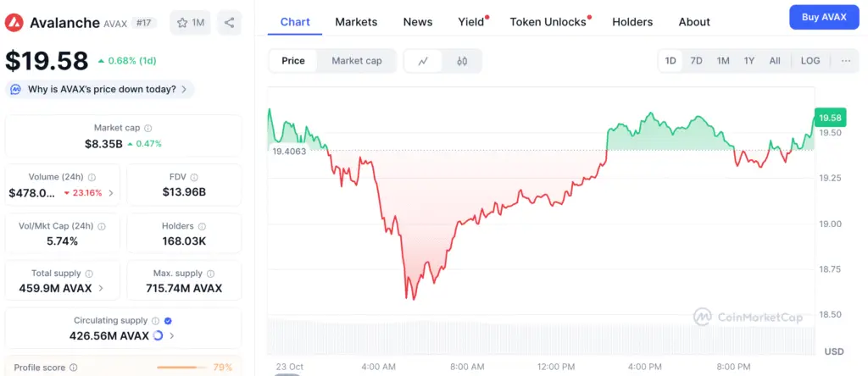
Task: Click Market cap info icon
Action: [148, 128]
